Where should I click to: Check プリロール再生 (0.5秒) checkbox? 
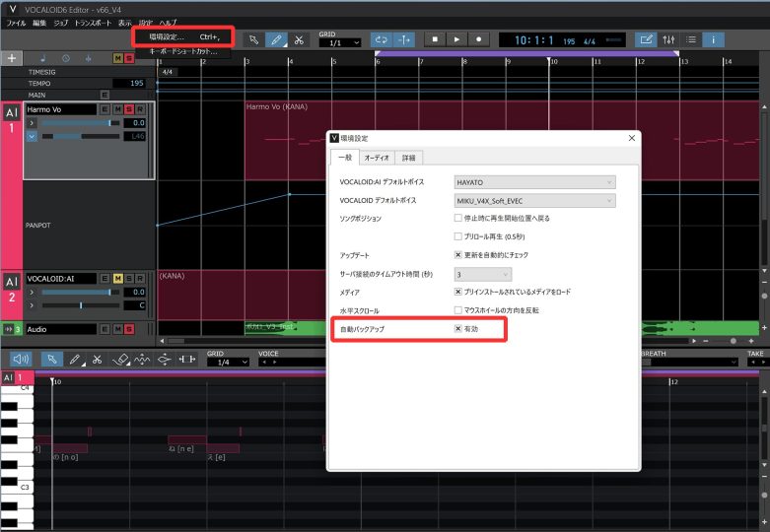[x=457, y=236]
